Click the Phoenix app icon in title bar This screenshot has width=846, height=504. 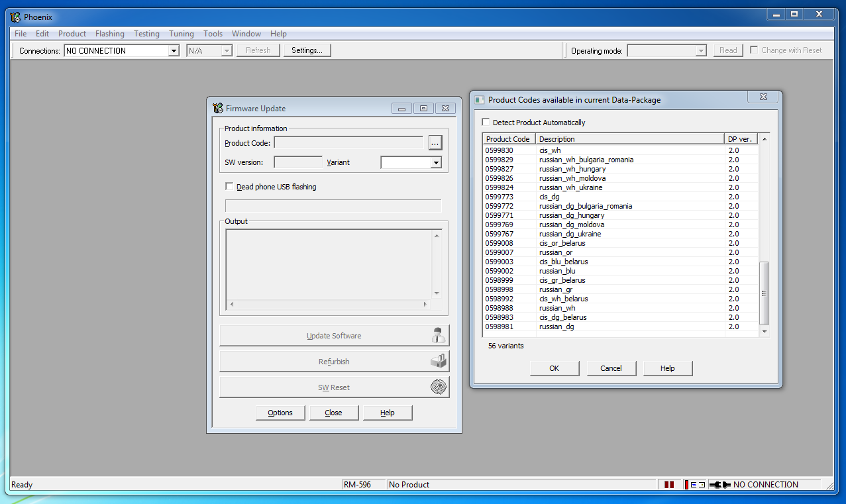(15, 17)
